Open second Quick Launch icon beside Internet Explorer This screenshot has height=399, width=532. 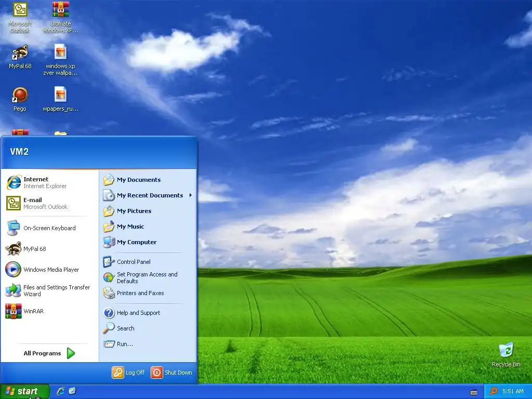[x=72, y=391]
